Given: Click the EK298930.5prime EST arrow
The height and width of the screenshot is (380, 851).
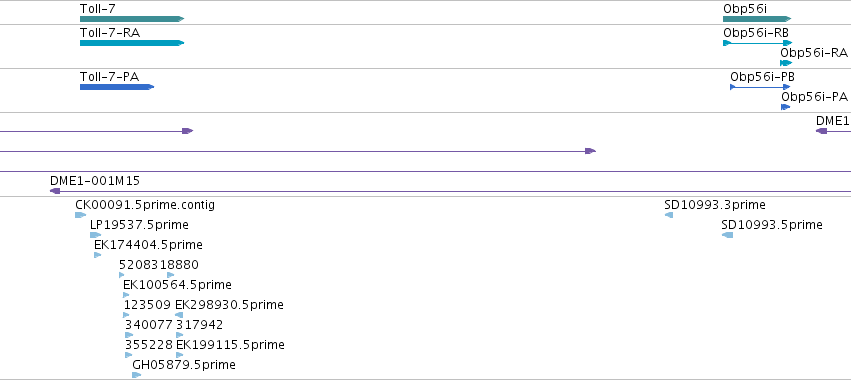Looking at the screenshot, I should tap(179, 315).
